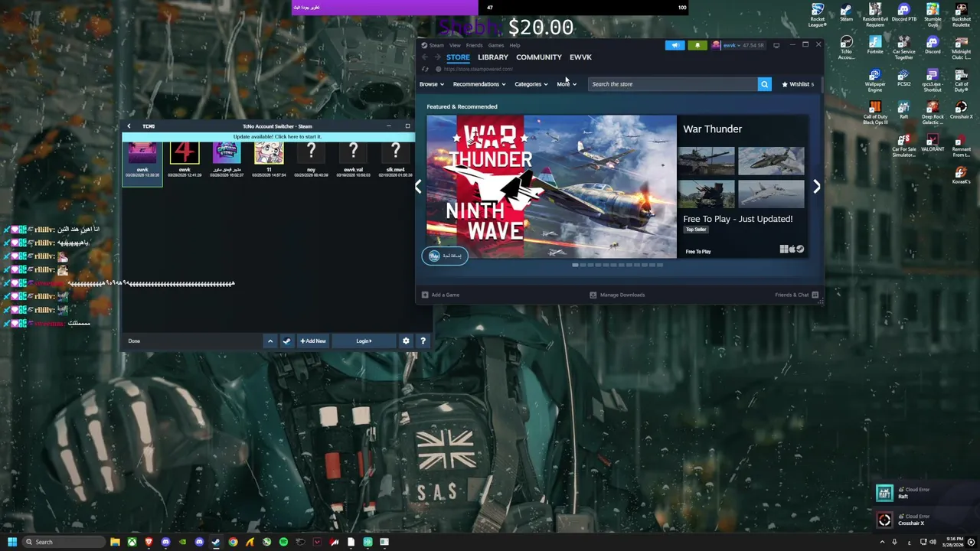
Task: Open help question mark in TcNo Switcher
Action: [x=423, y=341]
